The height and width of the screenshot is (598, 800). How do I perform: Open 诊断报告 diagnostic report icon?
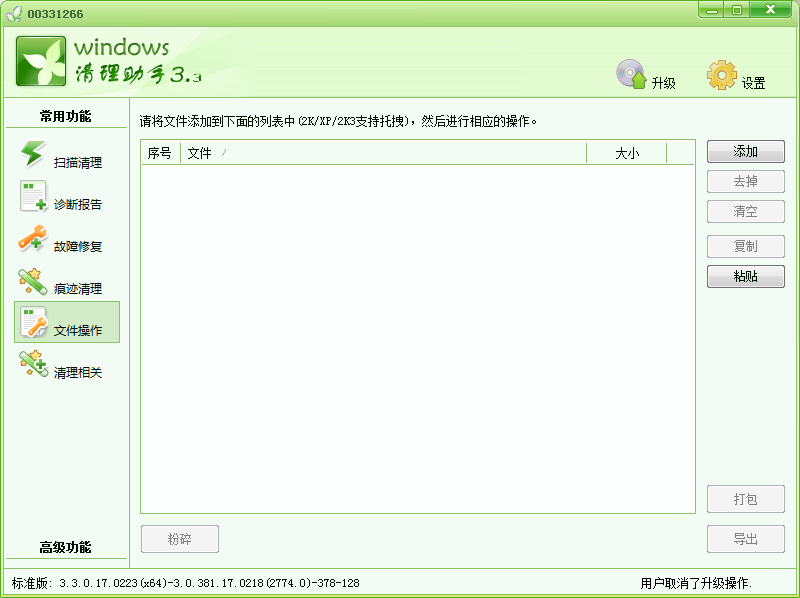[33, 196]
